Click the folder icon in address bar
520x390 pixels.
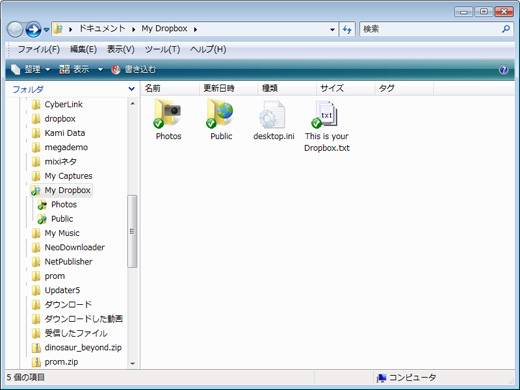[x=59, y=29]
